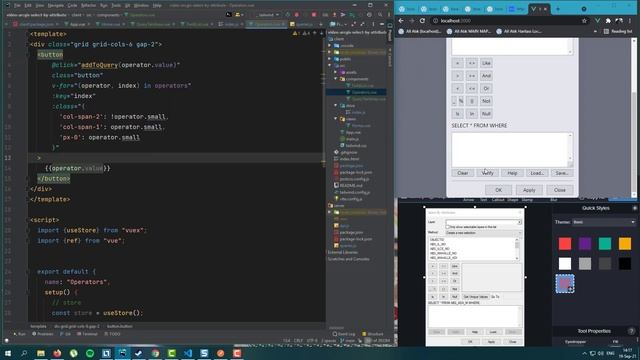Viewport: 640px width, 360px height.
Task: Select the purple quick style swatch
Action: [585, 244]
